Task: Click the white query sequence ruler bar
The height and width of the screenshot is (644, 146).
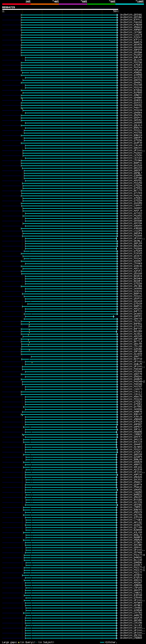Action: pyautogui.click(x=60, y=10)
